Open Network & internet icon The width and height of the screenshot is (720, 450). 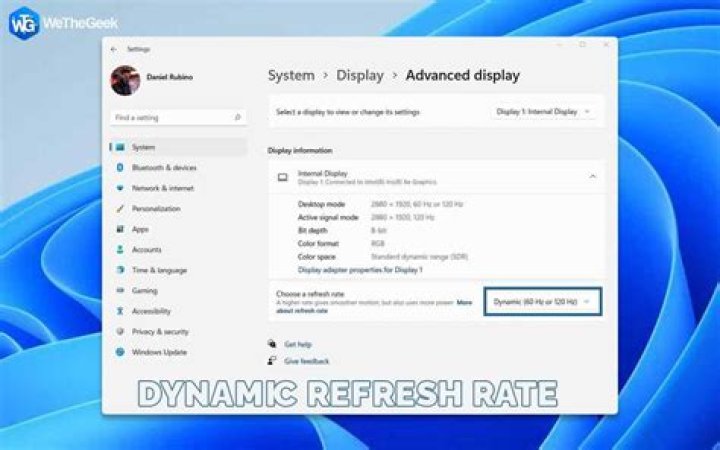[120, 188]
